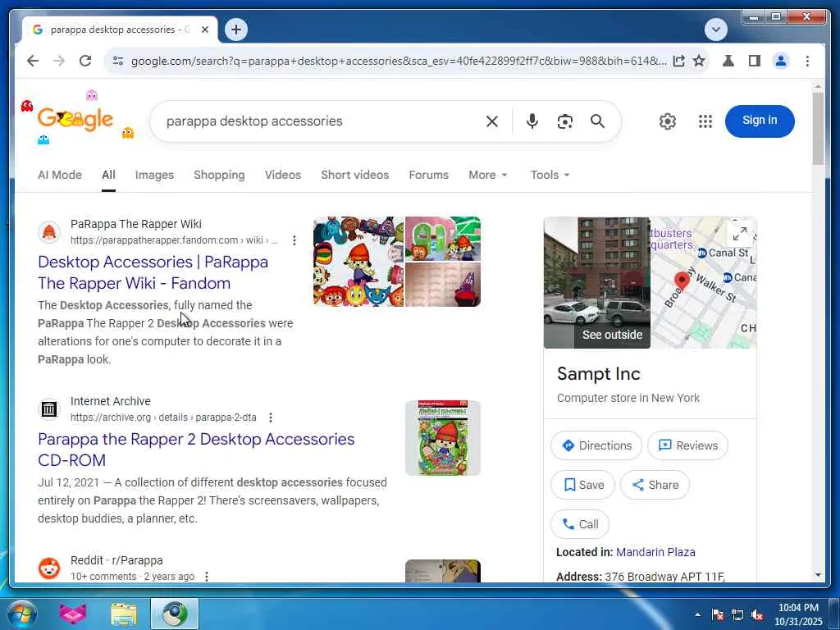
Task: Open the tab search dropdown arrow
Action: [x=716, y=30]
